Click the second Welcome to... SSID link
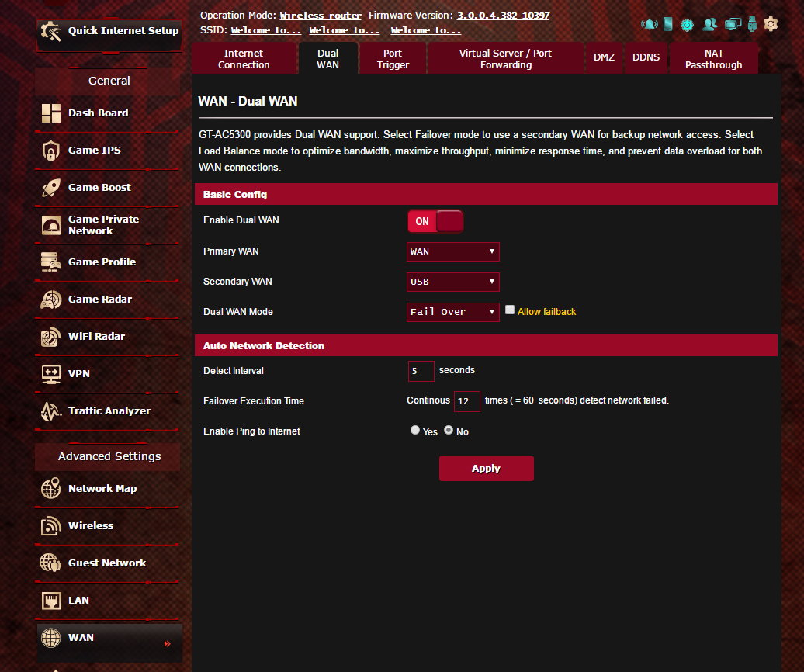The height and width of the screenshot is (672, 804). coord(345,30)
